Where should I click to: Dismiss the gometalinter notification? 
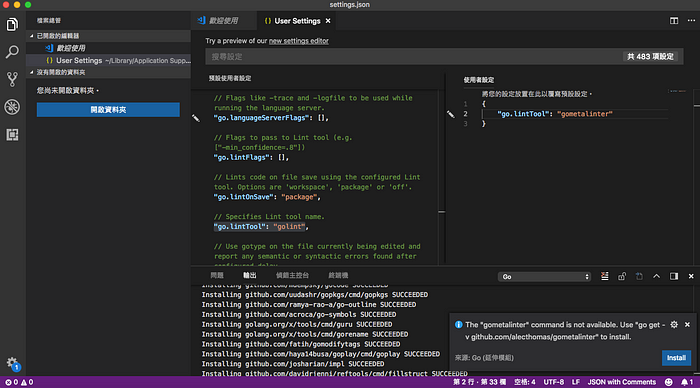click(x=688, y=325)
